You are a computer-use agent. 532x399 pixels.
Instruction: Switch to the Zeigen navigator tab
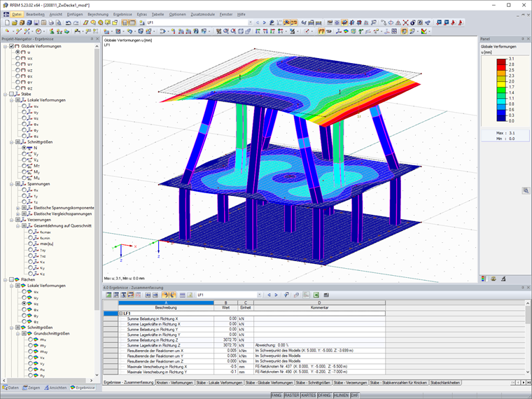click(x=31, y=388)
